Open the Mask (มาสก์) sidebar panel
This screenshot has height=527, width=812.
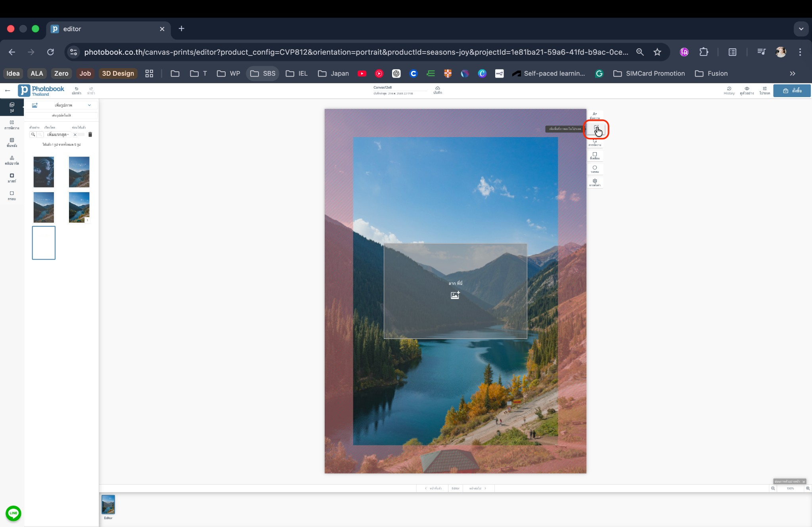click(12, 178)
